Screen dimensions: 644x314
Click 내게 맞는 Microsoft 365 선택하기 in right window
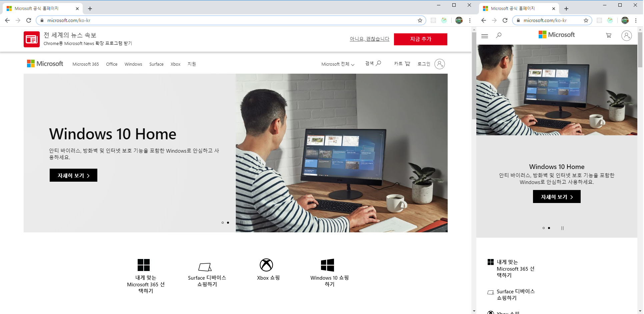point(515,269)
